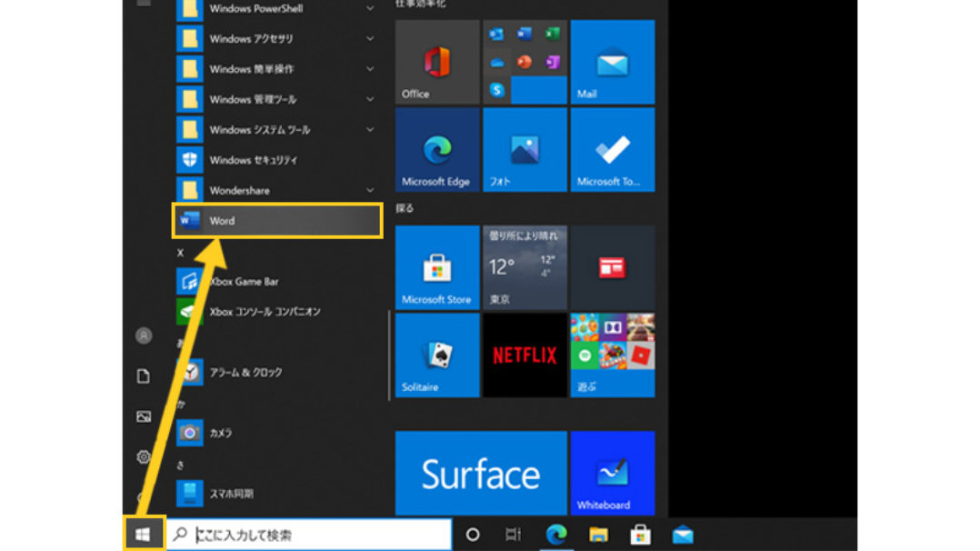Open the Microsoft Store tile
The image size is (980, 551).
click(437, 267)
